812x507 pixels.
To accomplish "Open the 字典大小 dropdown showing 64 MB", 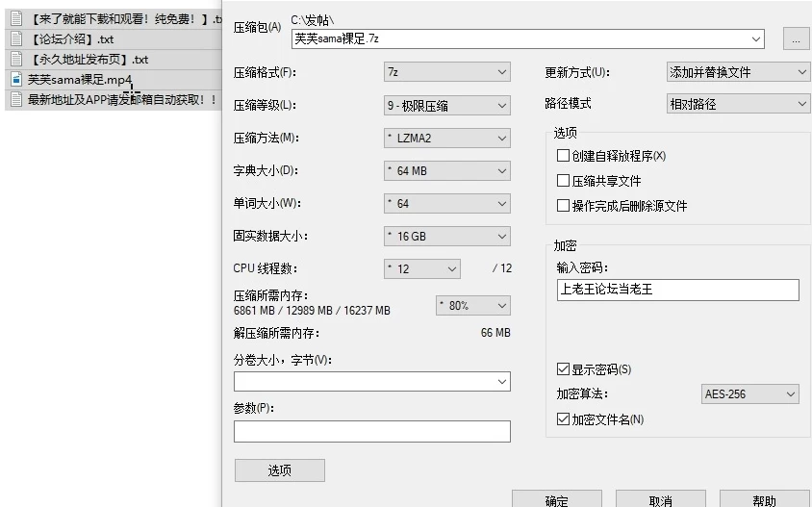I will pos(447,171).
